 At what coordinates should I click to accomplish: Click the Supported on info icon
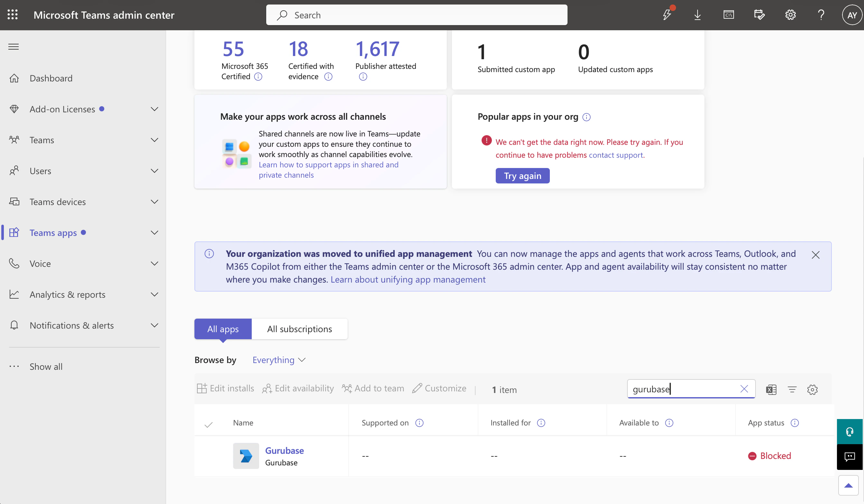coord(419,423)
